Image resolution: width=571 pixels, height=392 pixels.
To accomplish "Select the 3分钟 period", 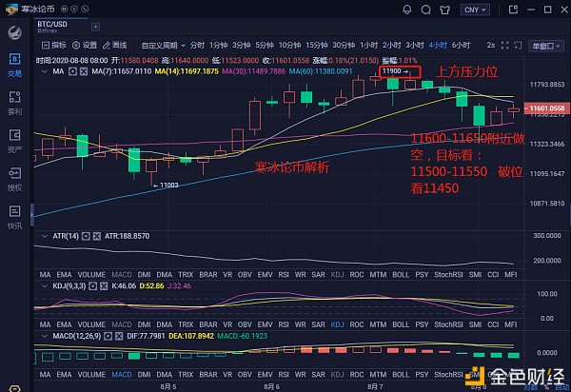I will [241, 45].
